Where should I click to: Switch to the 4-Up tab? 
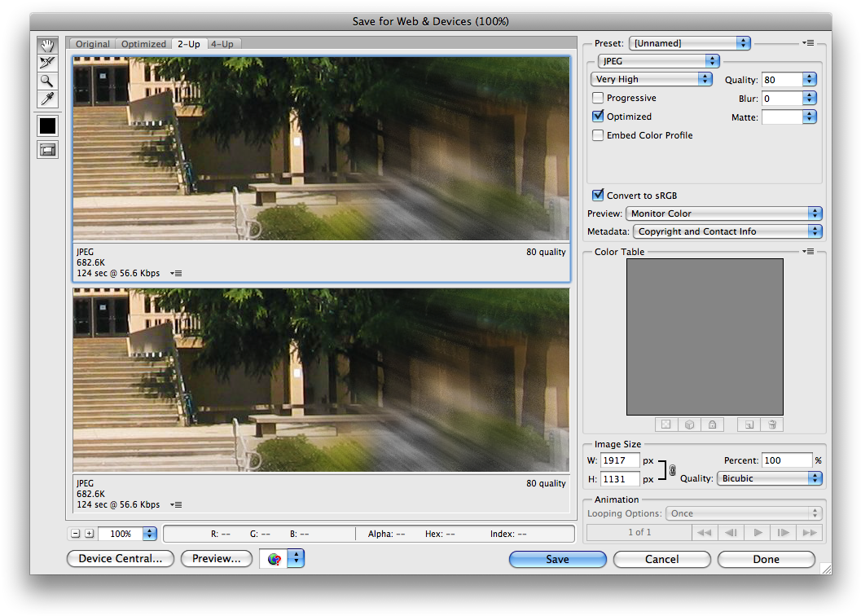[222, 44]
